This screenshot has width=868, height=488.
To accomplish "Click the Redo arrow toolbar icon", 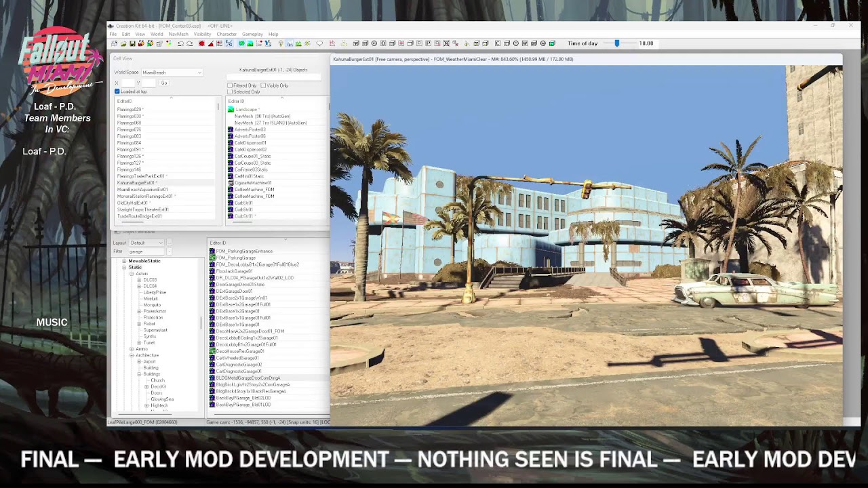I will [x=190, y=43].
